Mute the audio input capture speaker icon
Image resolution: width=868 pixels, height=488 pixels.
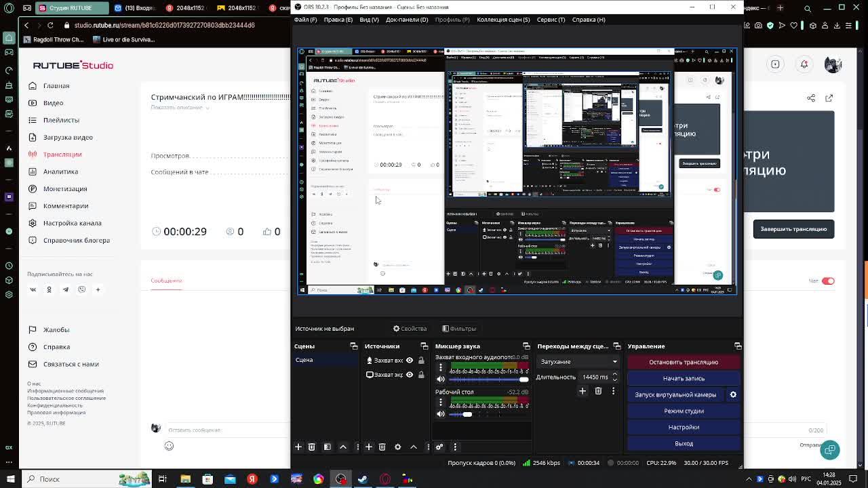(x=441, y=380)
